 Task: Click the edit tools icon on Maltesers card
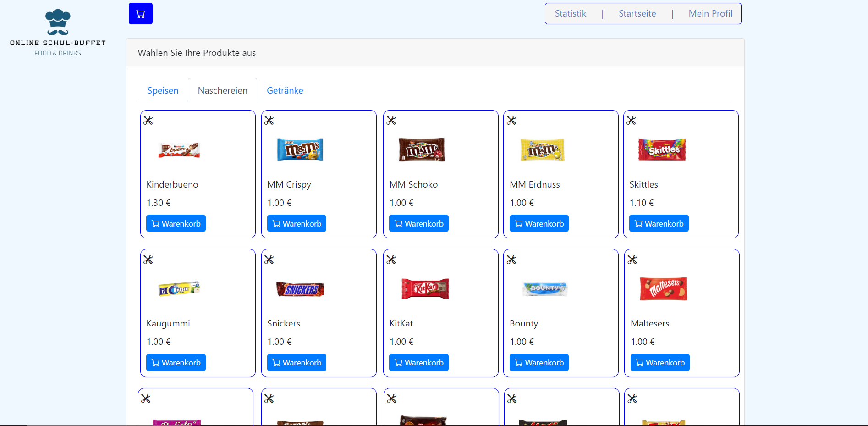[x=632, y=260]
